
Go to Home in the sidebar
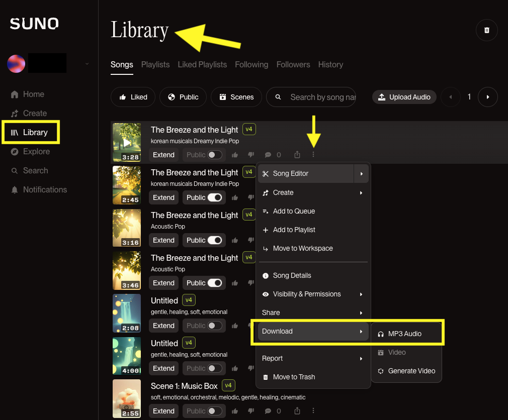pos(28,94)
